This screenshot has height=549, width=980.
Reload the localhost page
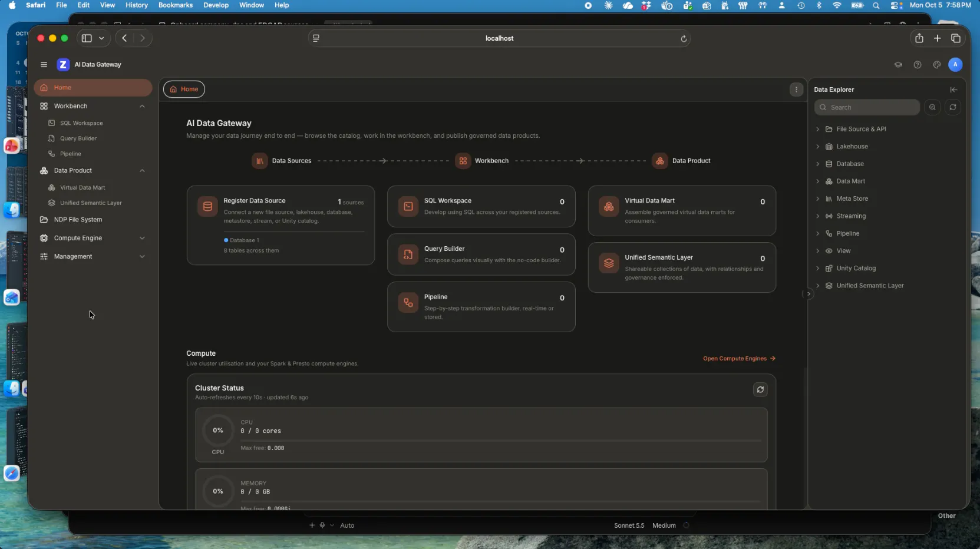(x=684, y=38)
